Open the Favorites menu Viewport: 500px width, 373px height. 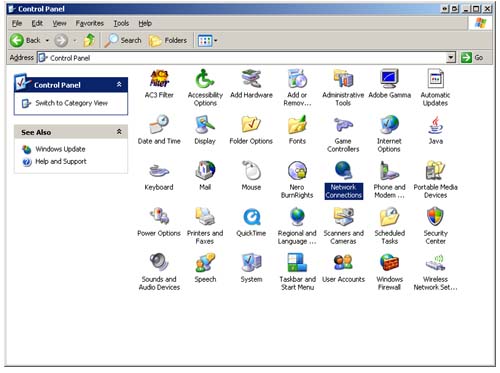coord(90,23)
